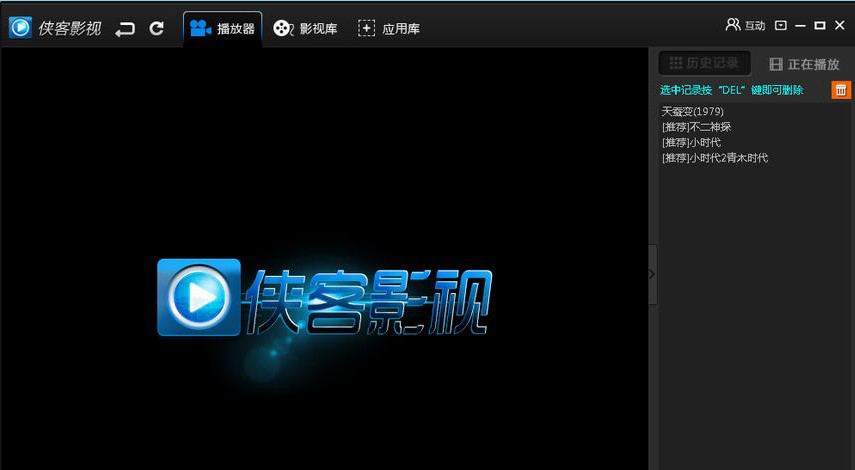Switch to 正在播放 tab
The width and height of the screenshot is (855, 470).
[804, 64]
